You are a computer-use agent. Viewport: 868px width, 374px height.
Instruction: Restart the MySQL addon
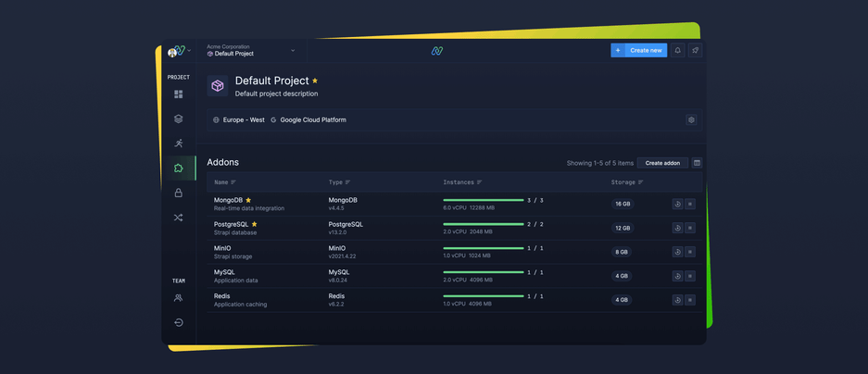[677, 276]
